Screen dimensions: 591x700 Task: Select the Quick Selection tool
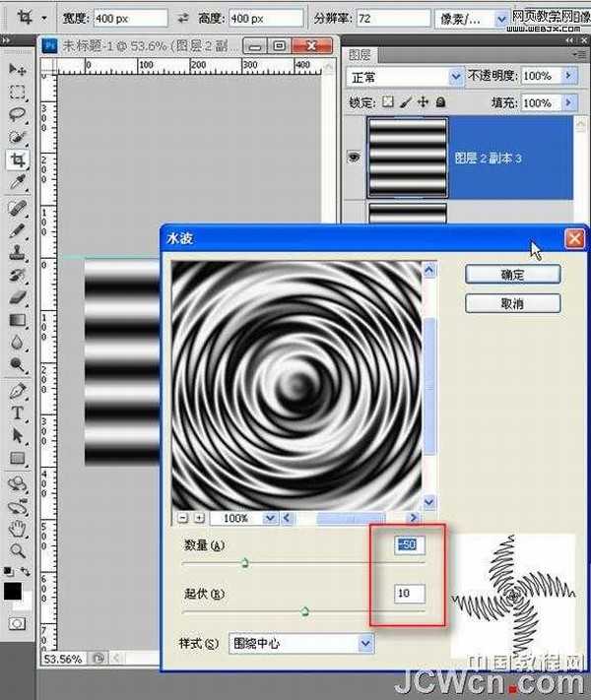pos(18,137)
